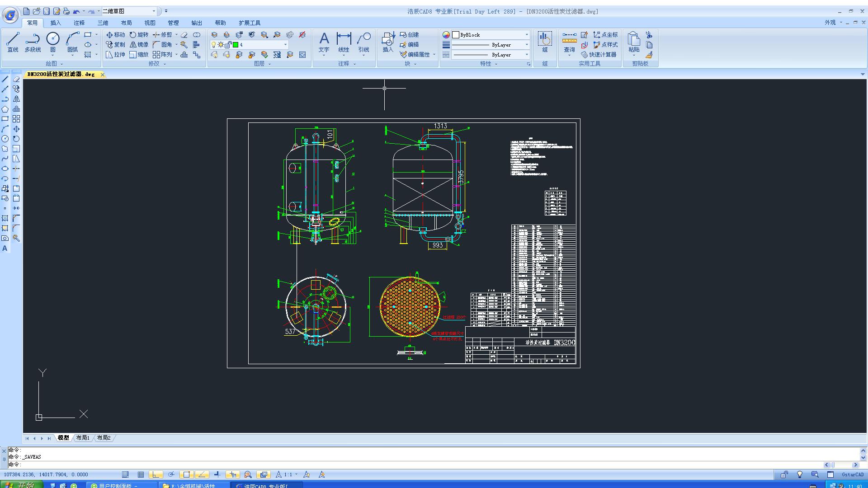Click the 创建 block creation button

411,34
